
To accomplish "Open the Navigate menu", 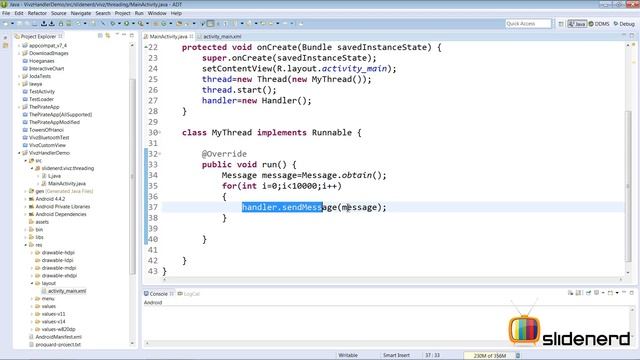I will point(81,13).
